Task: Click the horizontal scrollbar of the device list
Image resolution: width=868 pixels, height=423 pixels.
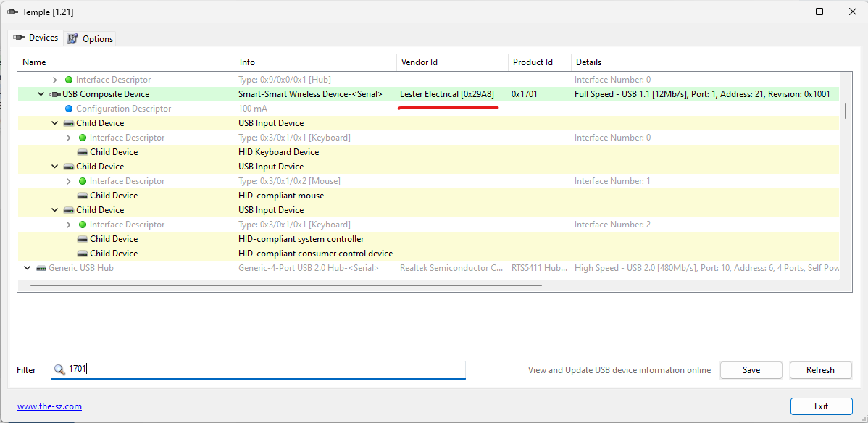Action: [x=286, y=285]
